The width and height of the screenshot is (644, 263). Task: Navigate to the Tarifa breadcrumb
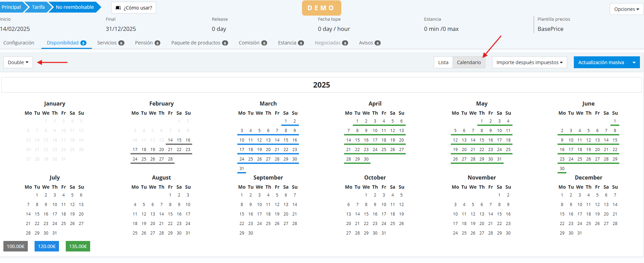(x=38, y=7)
